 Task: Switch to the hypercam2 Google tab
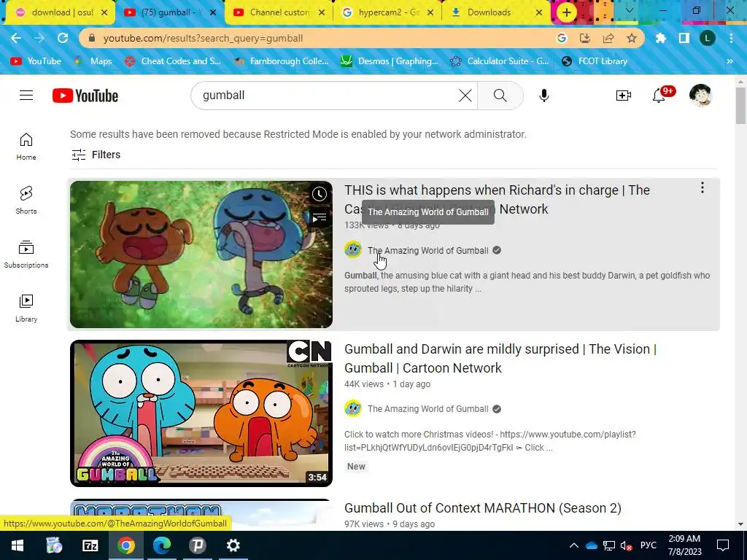click(x=388, y=12)
